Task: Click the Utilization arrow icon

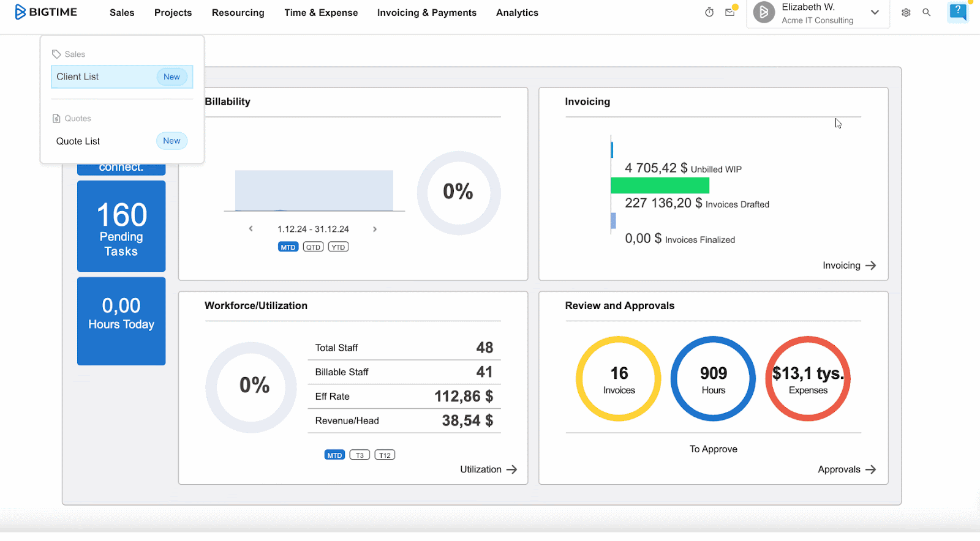Action: tap(512, 469)
